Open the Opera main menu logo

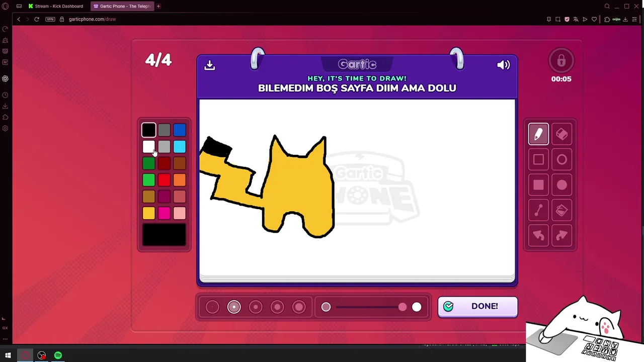[x=6, y=6]
